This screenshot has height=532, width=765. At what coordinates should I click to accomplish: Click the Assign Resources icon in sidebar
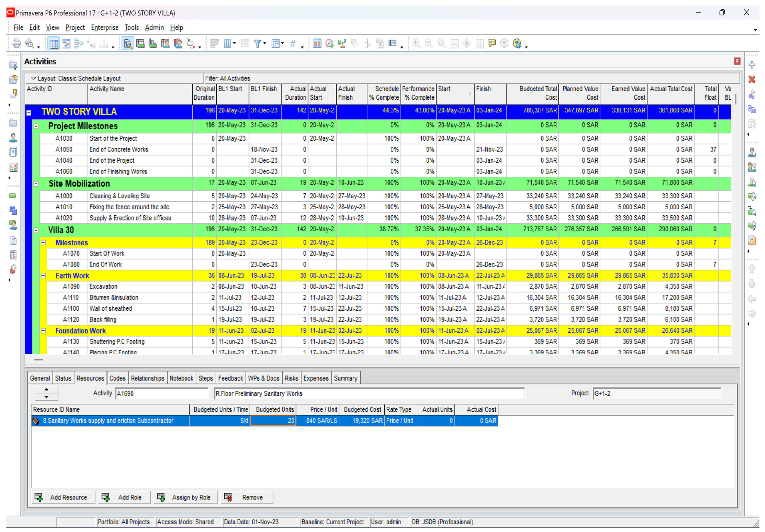point(752,153)
